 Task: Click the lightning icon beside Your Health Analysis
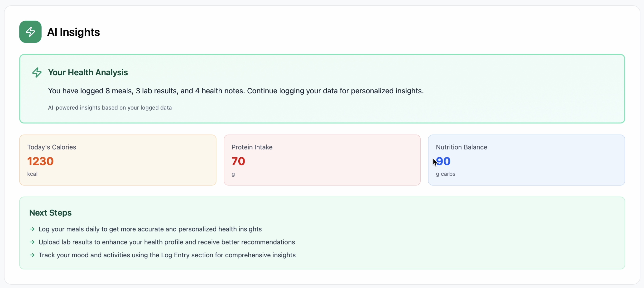pyautogui.click(x=37, y=72)
